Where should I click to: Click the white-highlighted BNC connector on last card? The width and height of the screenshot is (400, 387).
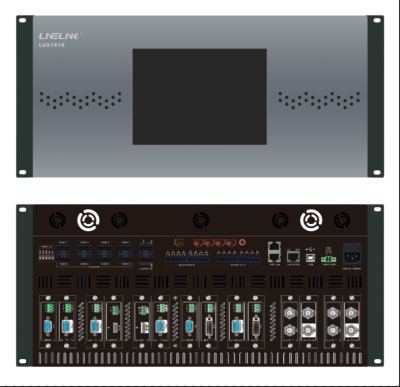pyautogui.click(x=351, y=330)
